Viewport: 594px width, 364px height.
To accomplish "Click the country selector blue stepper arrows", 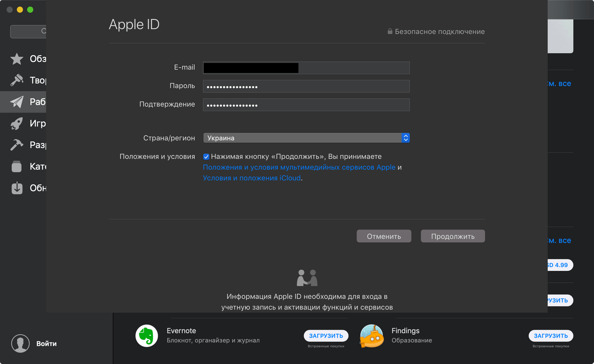I will [405, 138].
